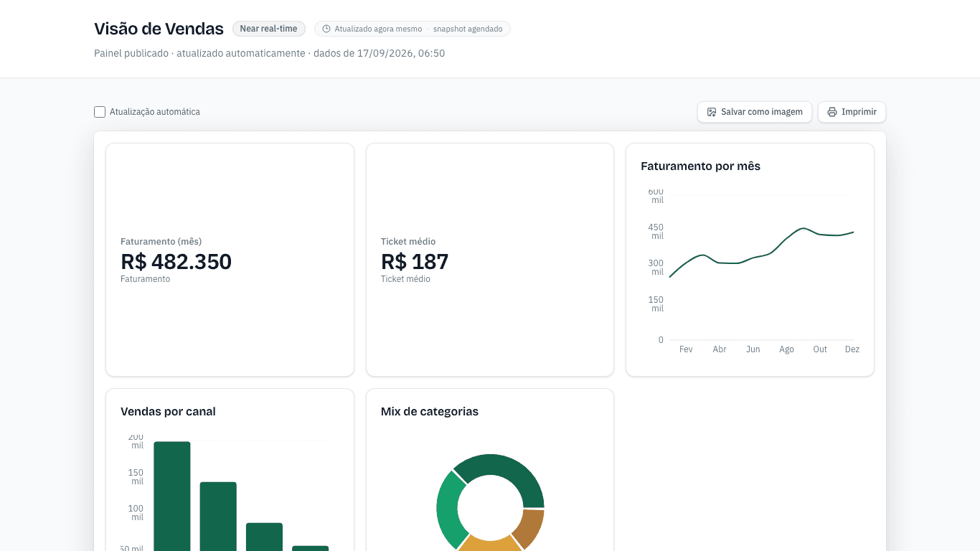980x551 pixels.
Task: Click the Dez label on the month axis
Action: [852, 349]
